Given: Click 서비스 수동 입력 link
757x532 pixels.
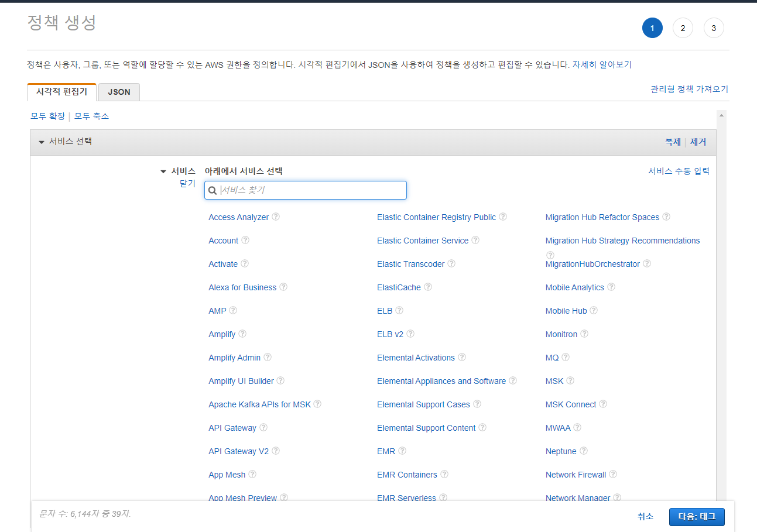Looking at the screenshot, I should [679, 171].
